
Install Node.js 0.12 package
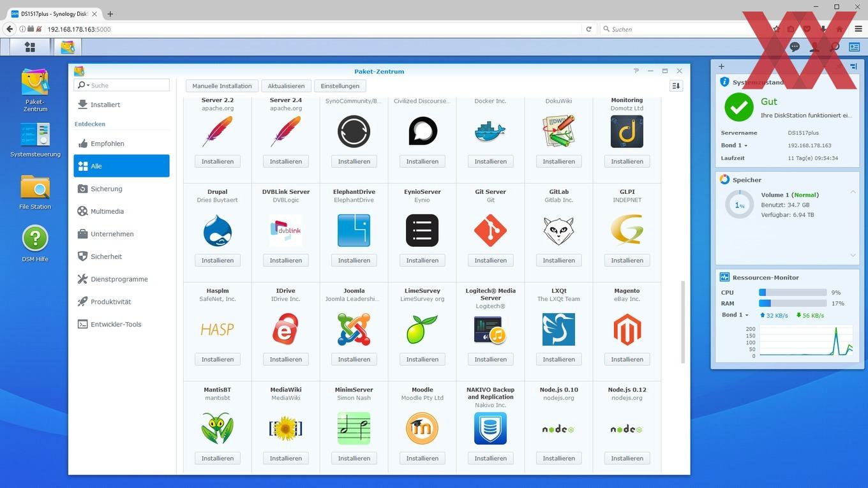(627, 458)
